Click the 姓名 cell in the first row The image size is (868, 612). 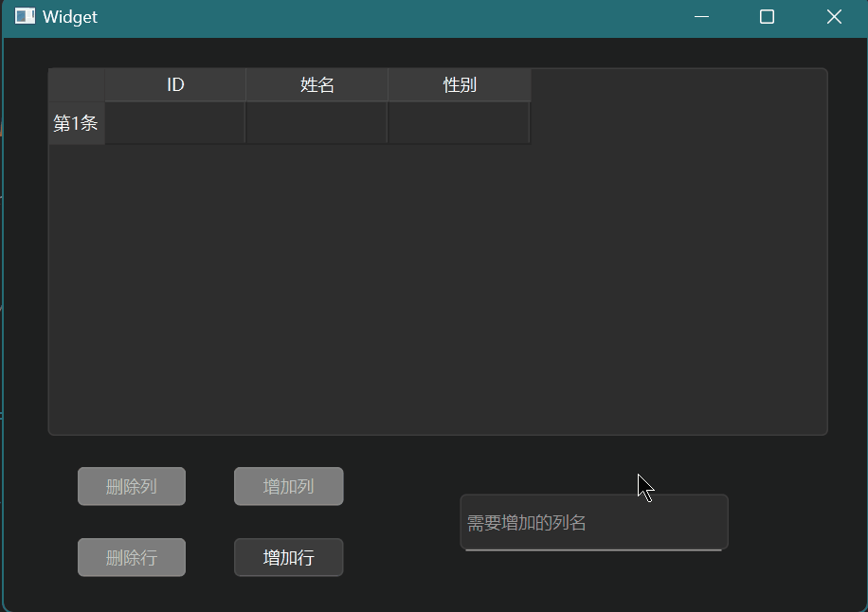point(317,123)
